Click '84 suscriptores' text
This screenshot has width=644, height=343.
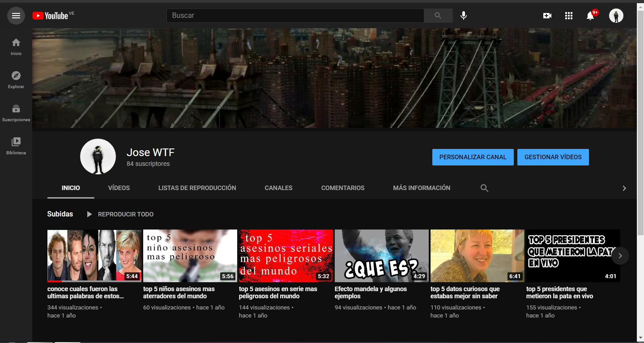click(x=148, y=164)
